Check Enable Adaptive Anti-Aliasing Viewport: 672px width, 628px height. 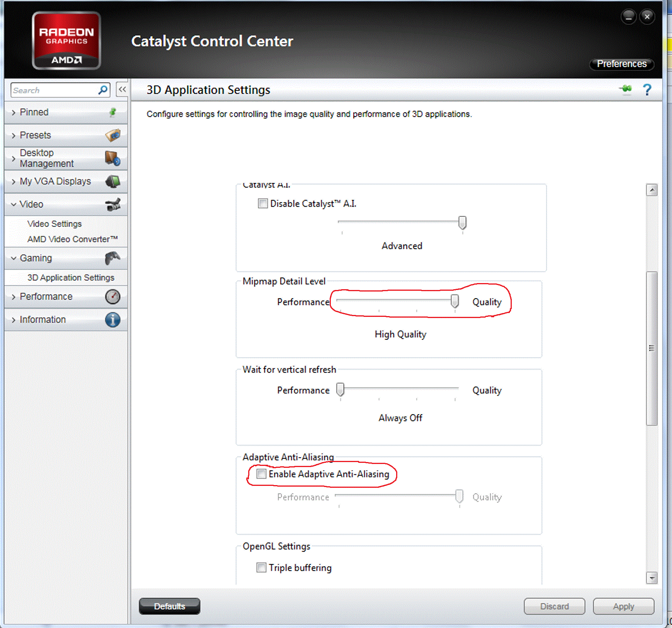(x=261, y=474)
